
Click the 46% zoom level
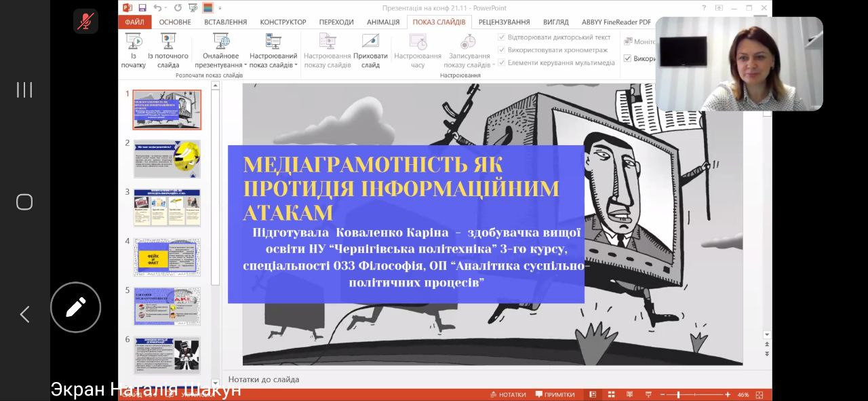pos(743,394)
